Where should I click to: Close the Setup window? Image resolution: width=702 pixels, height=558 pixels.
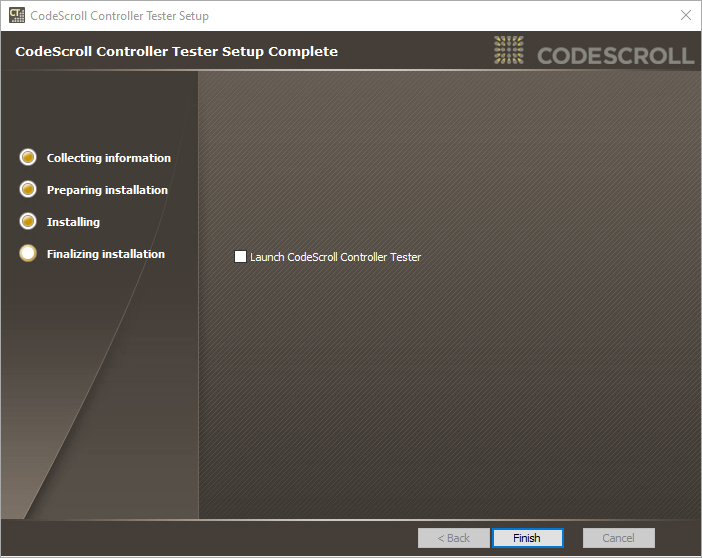coord(685,15)
